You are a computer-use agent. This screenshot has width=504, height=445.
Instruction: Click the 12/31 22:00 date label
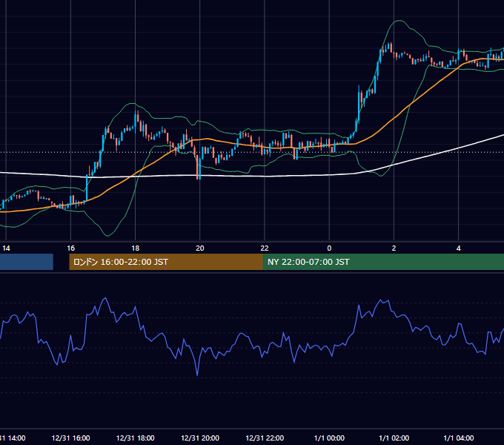[x=265, y=438]
